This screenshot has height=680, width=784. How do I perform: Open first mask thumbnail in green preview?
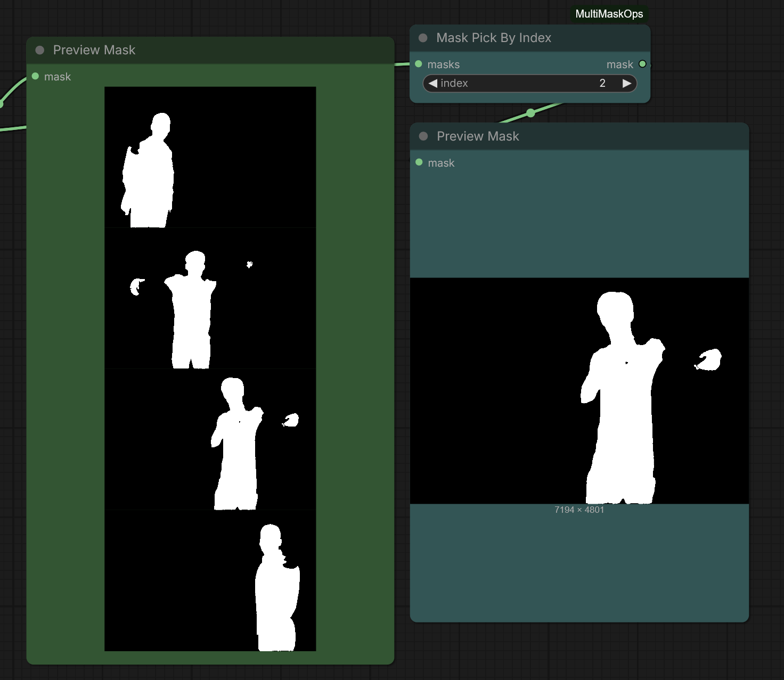point(210,157)
